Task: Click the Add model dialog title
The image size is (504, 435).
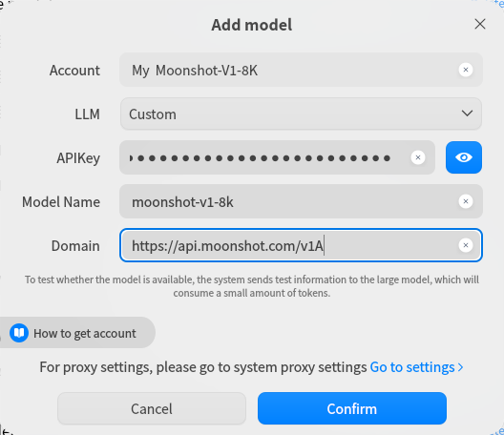Action: pos(252,25)
